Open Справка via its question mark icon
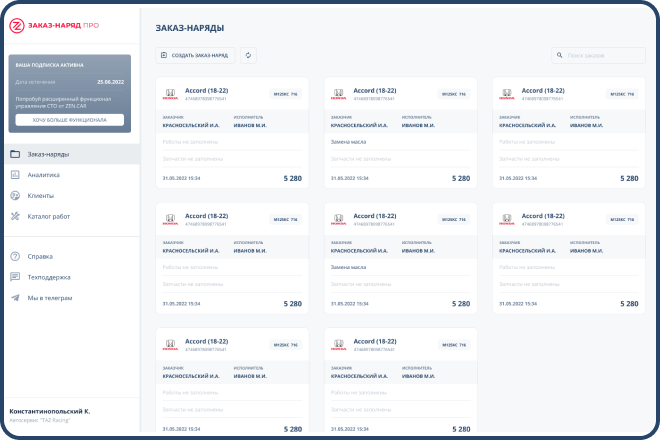 click(x=15, y=256)
